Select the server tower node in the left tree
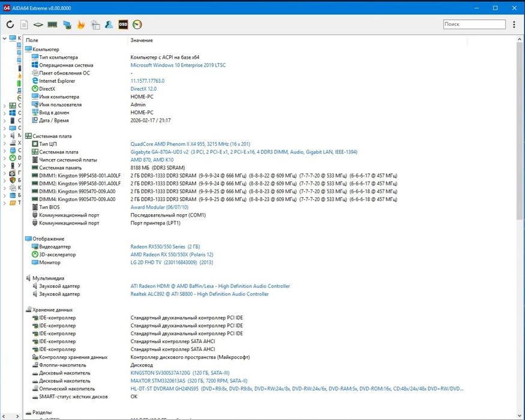This screenshot has width=525, height=420. (13, 120)
